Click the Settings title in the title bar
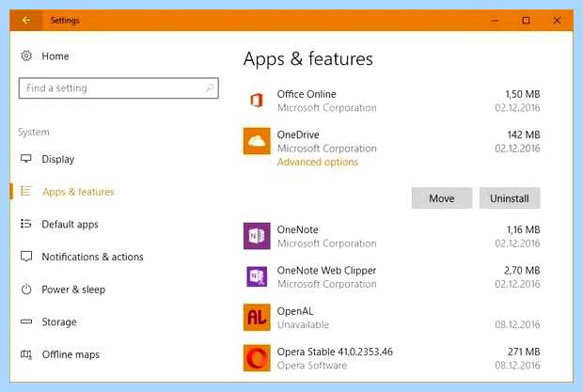Viewport: 583px width, 392px height. (x=65, y=21)
